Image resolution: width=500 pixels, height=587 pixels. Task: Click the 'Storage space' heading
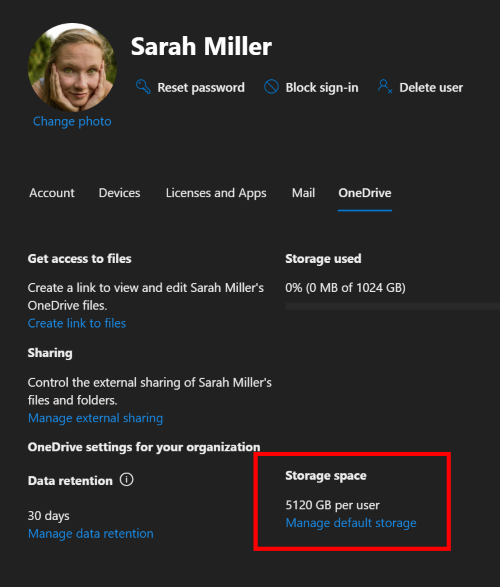pos(326,475)
